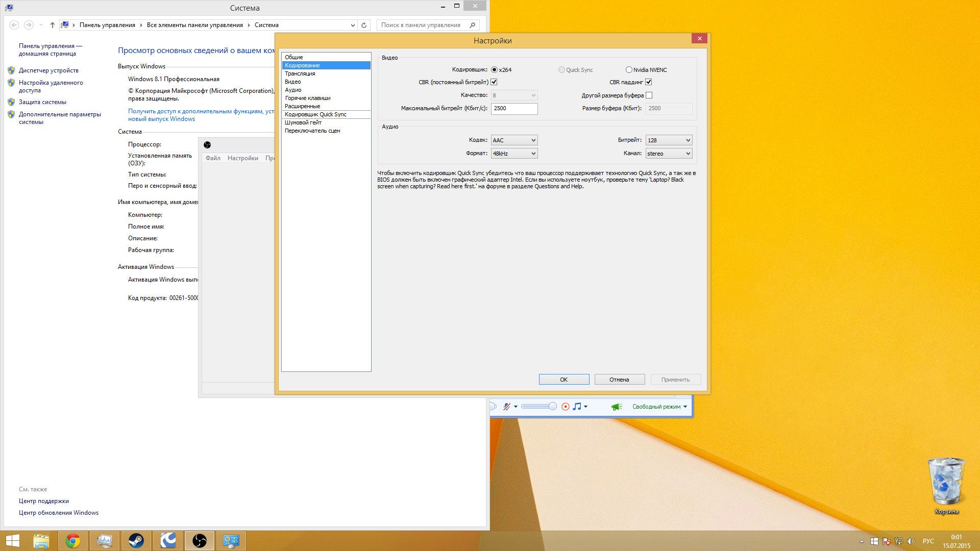Viewport: 980px width, 551px height.
Task: Click the muted microphone icon in the bottom toolbar
Action: tap(506, 407)
